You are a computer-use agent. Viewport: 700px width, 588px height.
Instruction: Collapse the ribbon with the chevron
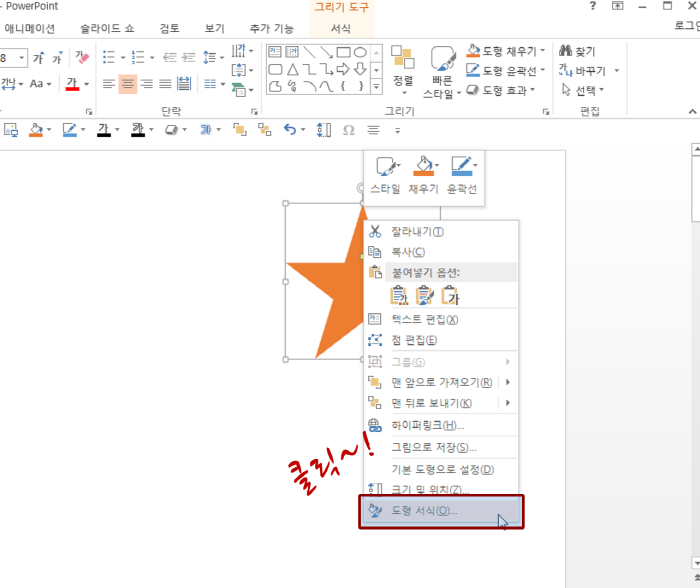692,111
